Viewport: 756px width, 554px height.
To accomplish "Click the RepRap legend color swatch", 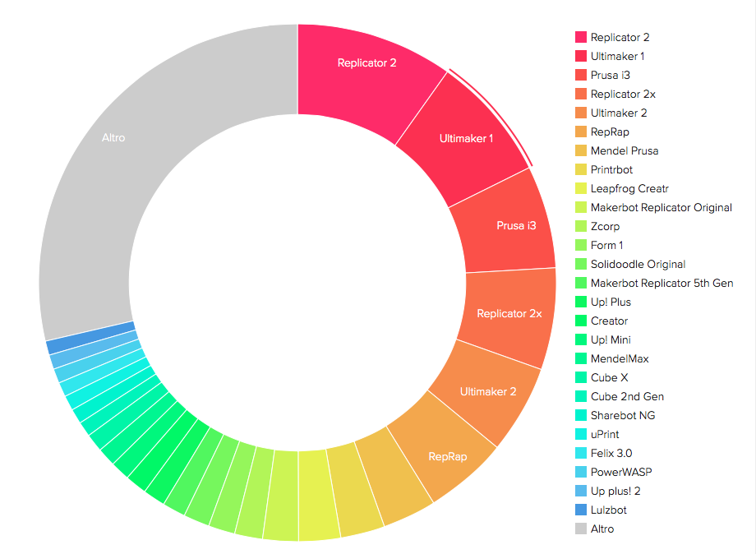I will (580, 132).
